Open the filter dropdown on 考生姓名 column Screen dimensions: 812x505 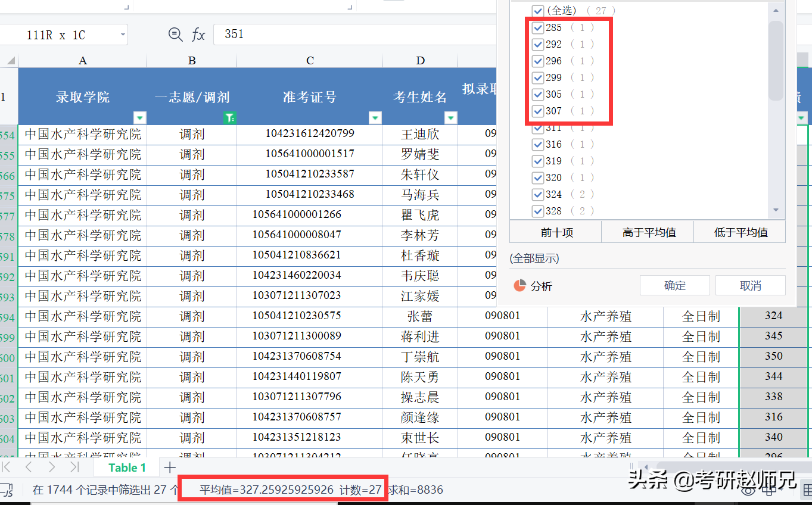(451, 117)
